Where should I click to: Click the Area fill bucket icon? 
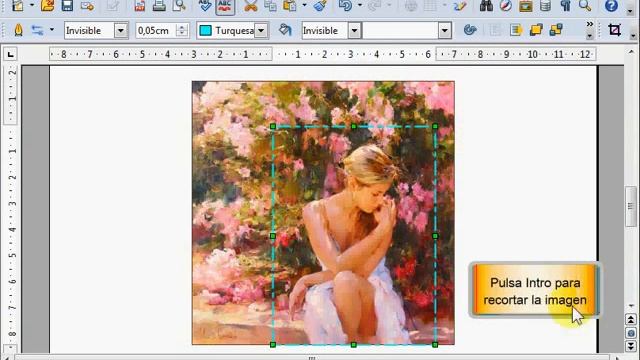coord(285,30)
